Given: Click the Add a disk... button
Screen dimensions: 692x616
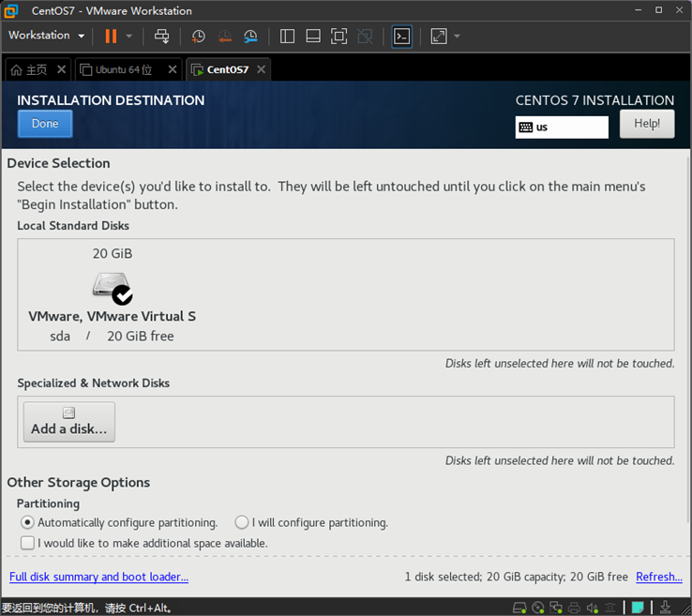Looking at the screenshot, I should (x=69, y=422).
